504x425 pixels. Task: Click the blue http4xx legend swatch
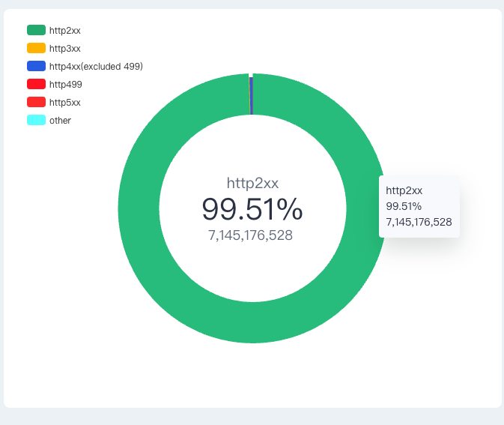click(36, 66)
